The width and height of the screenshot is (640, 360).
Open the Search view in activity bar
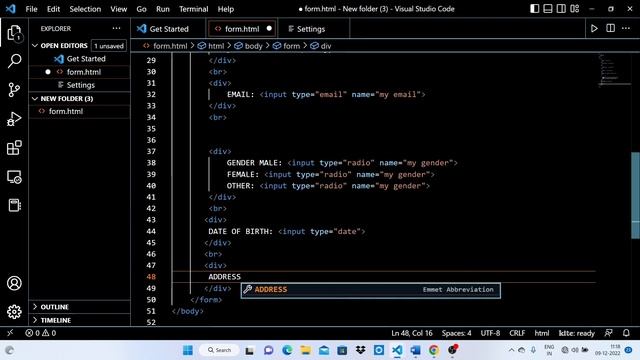14,61
